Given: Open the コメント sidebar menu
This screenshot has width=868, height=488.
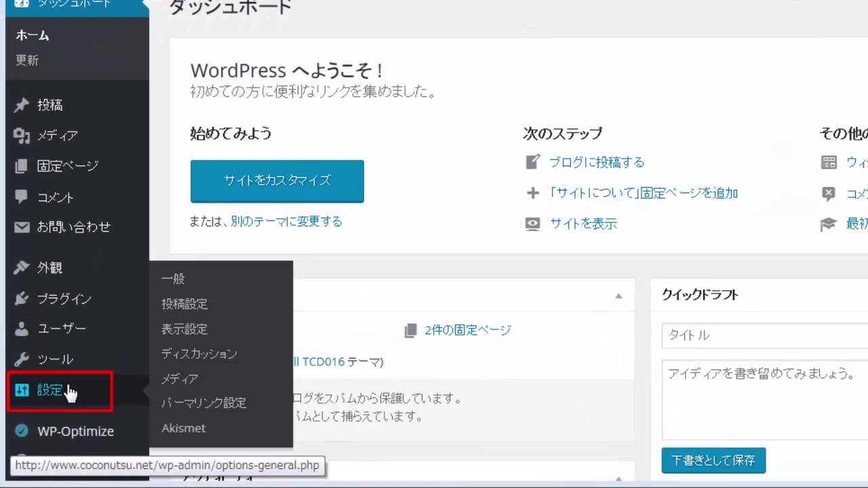Looking at the screenshot, I should coord(56,197).
